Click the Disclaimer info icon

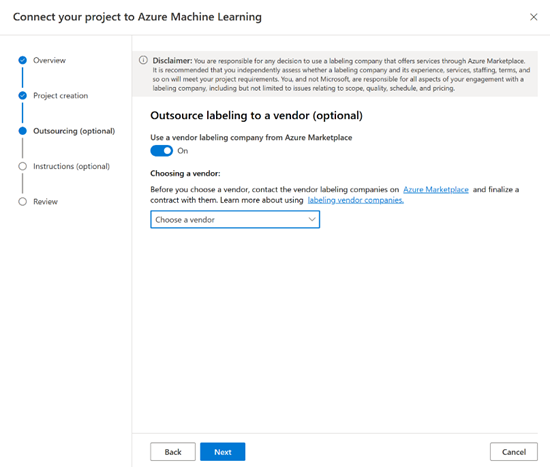point(143,60)
